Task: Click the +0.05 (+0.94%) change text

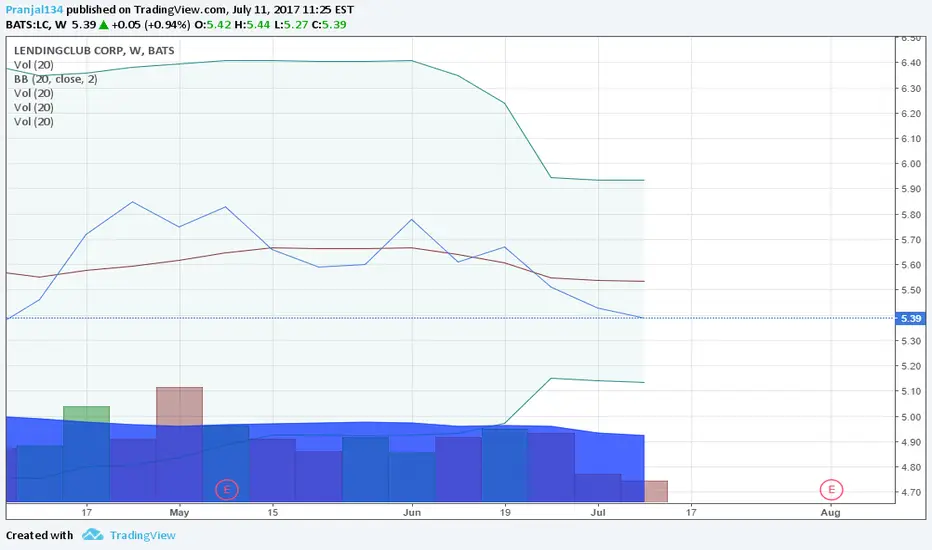Action: 151,24
